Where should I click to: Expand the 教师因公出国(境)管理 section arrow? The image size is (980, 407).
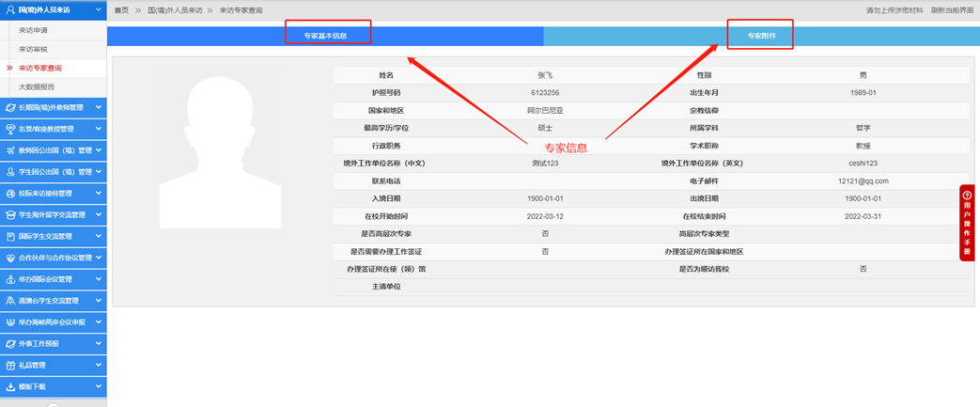click(98, 150)
